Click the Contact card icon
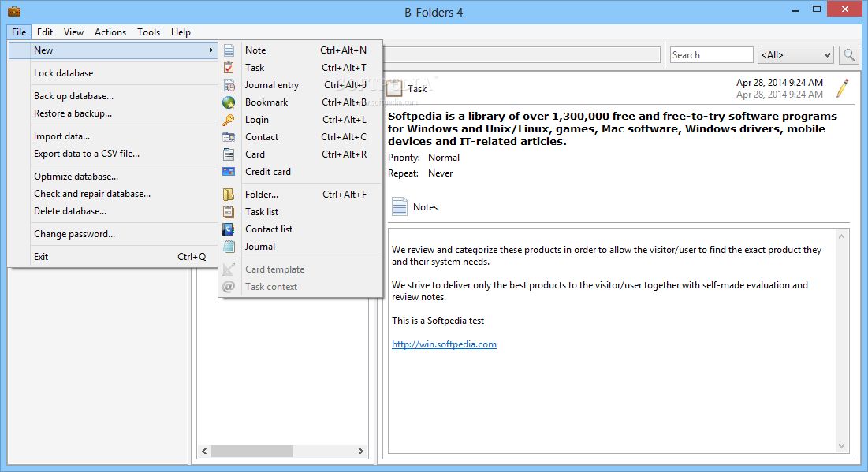Screen dimensions: 868x472 229,137
